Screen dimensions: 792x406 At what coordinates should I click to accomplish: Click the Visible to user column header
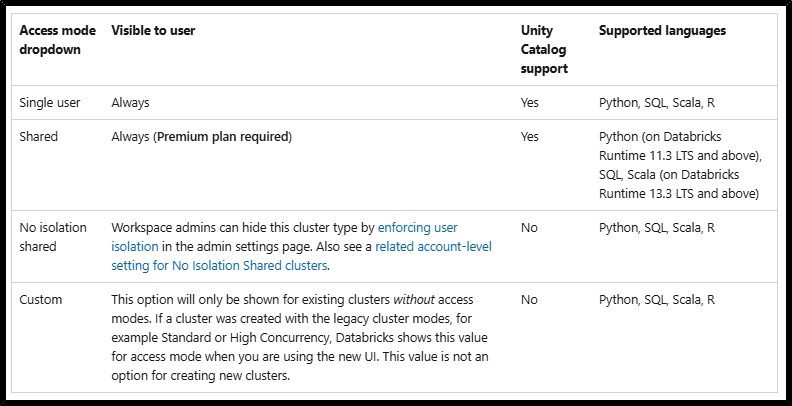click(x=153, y=30)
